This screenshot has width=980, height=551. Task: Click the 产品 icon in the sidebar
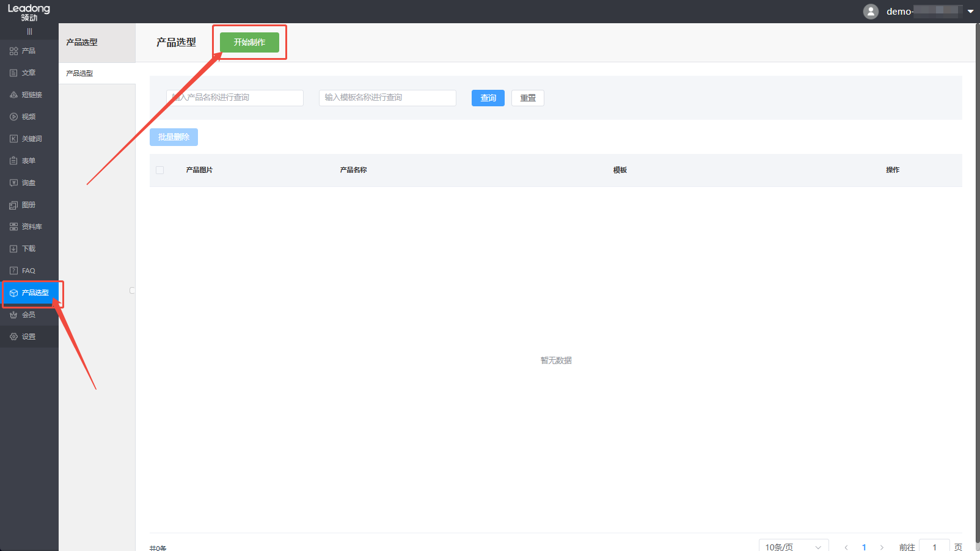[13, 51]
